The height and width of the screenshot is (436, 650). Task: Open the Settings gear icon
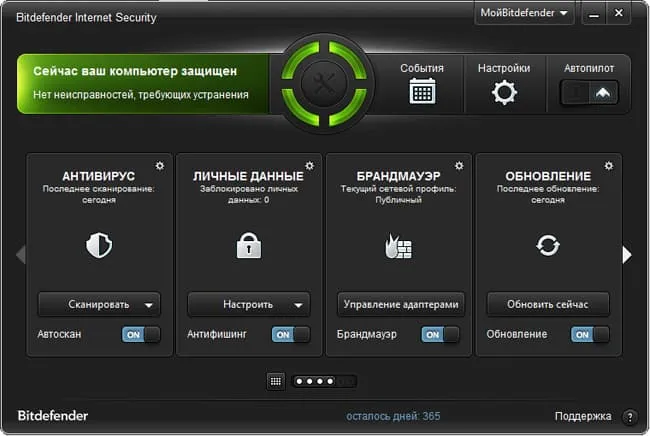pyautogui.click(x=504, y=92)
